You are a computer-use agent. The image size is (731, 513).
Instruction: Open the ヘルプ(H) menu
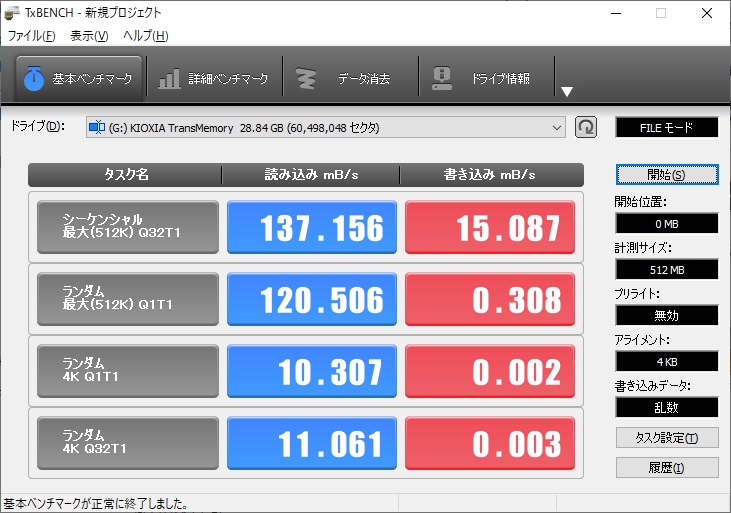click(145, 36)
